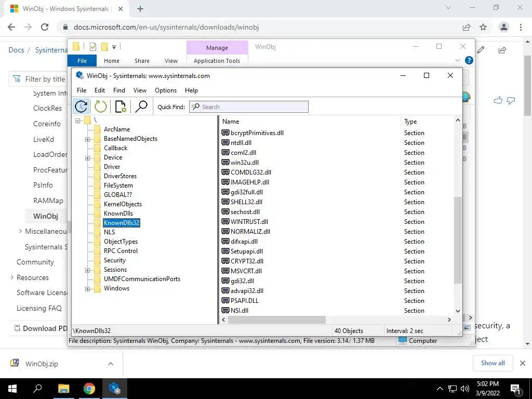The width and height of the screenshot is (532, 399).
Task: Select WINTRUST.dll section icon
Action: 225,221
